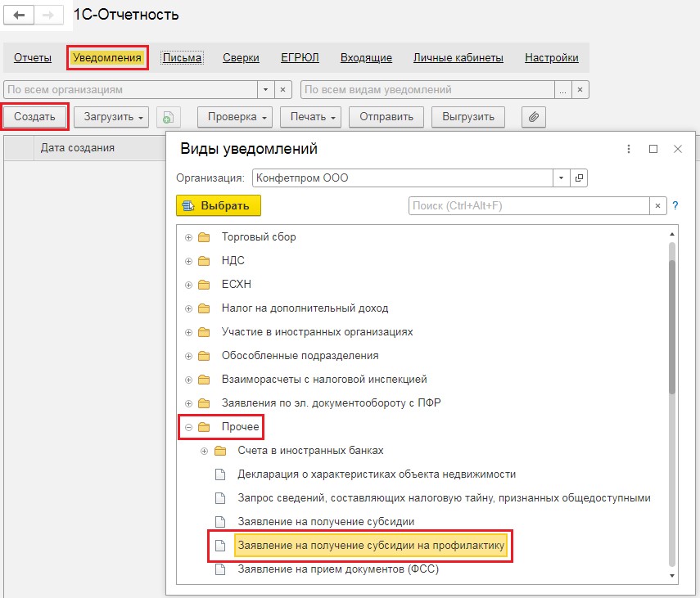This screenshot has width=700, height=598.
Task: Expand Счета в иностранных банках subfolder
Action: tap(204, 451)
